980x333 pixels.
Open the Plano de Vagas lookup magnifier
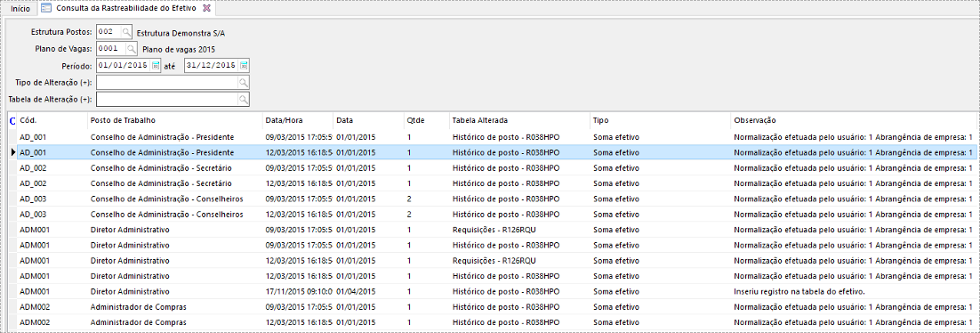132,48
